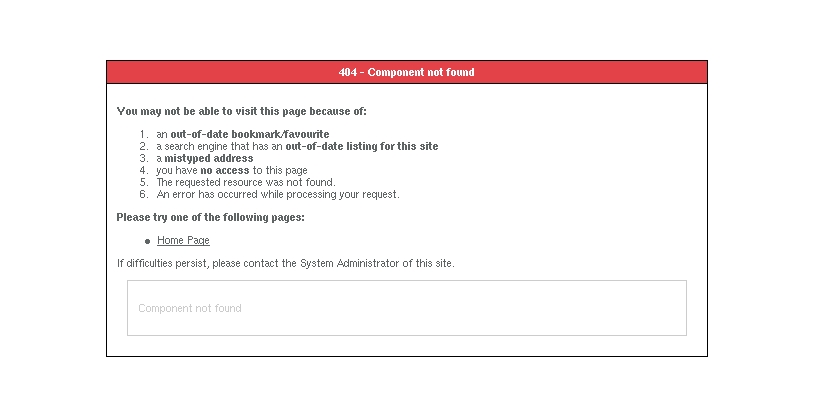The image size is (814, 417).
Task: Click the 'Please try one of the following pages' heading
Action: (x=210, y=217)
